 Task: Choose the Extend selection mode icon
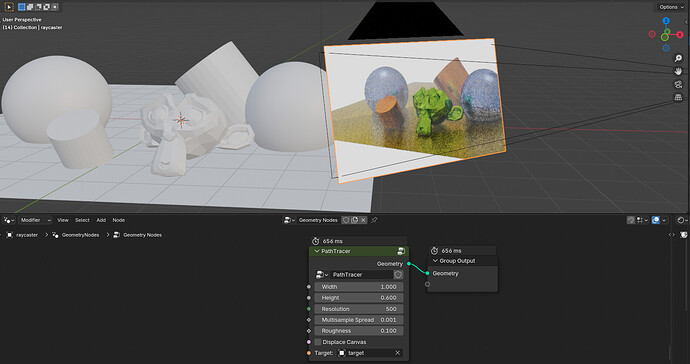pos(30,7)
